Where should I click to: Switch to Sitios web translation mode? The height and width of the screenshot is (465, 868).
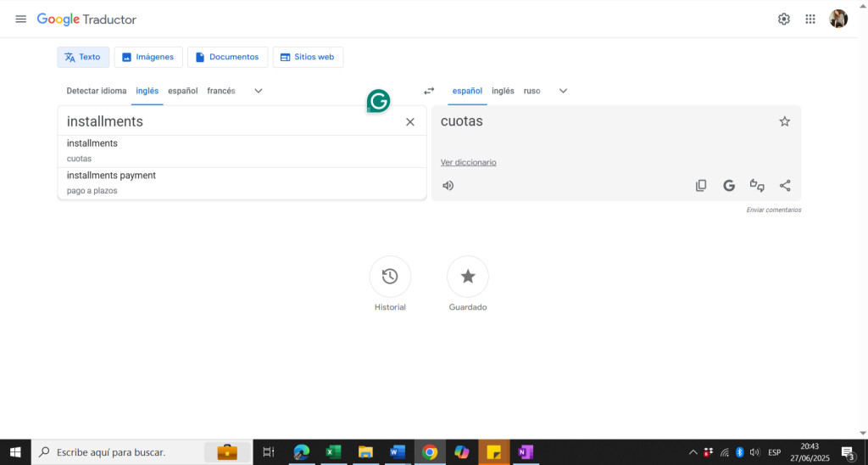(x=308, y=57)
